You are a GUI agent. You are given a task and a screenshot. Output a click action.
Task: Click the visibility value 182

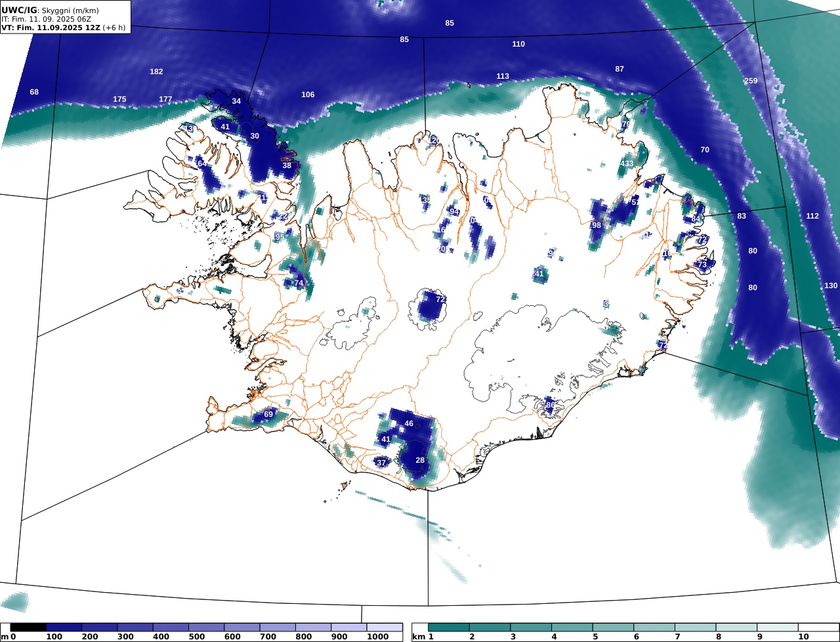(156, 72)
